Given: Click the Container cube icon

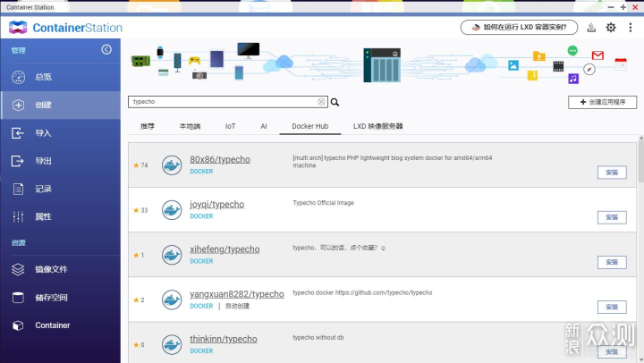Looking at the screenshot, I should tap(18, 325).
